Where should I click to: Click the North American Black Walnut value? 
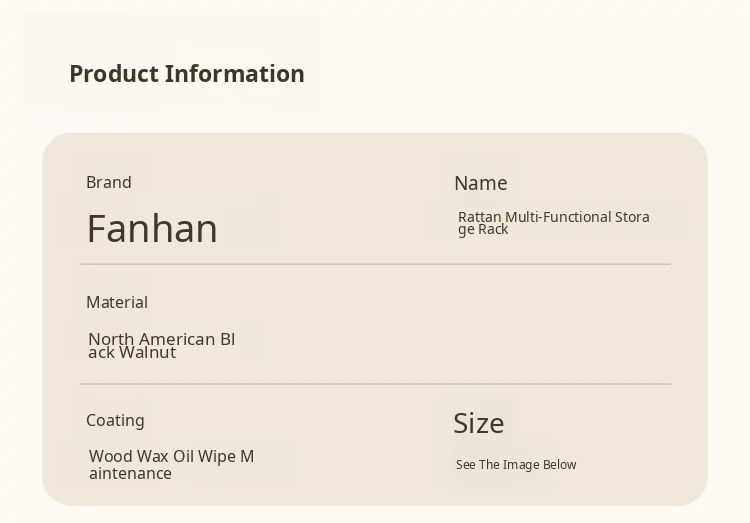[162, 345]
